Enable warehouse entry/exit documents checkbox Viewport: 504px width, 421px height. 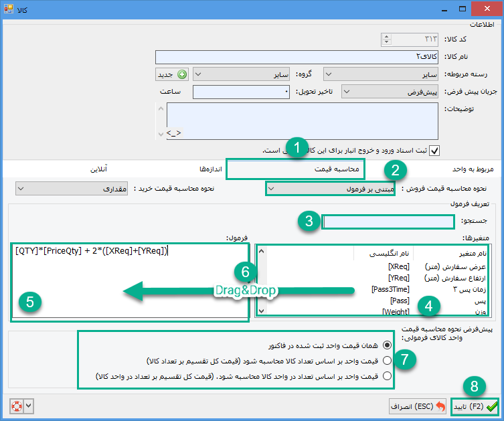(x=434, y=150)
